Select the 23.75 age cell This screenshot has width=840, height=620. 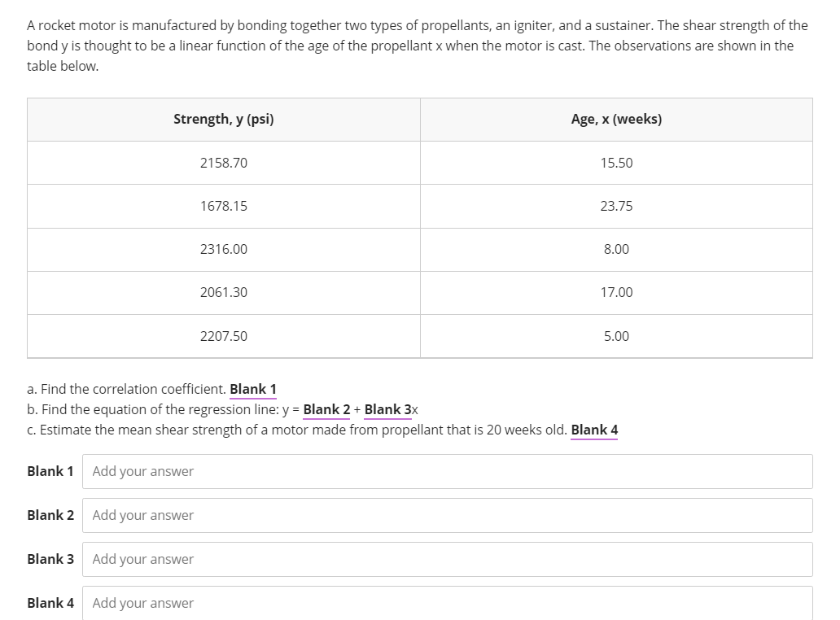click(616, 207)
